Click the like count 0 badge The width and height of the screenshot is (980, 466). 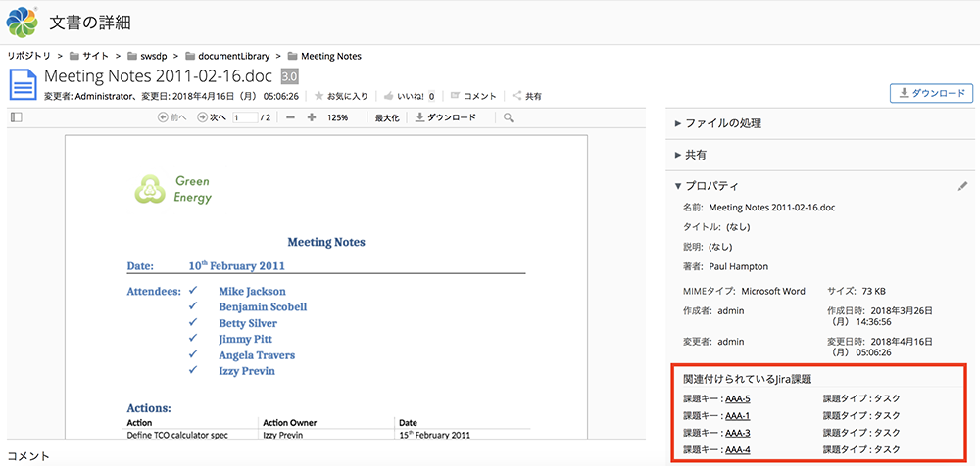click(x=431, y=96)
